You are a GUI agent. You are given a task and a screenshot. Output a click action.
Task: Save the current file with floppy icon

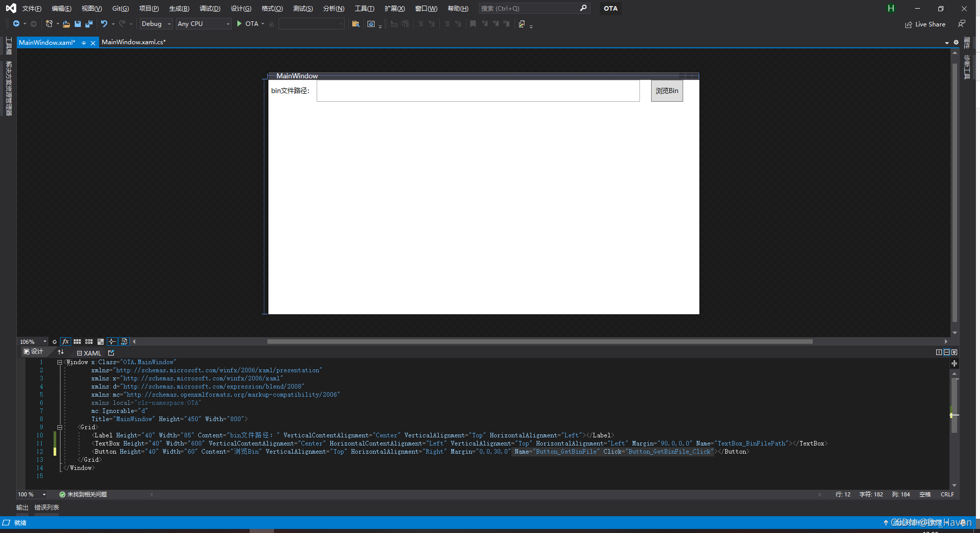pos(78,24)
